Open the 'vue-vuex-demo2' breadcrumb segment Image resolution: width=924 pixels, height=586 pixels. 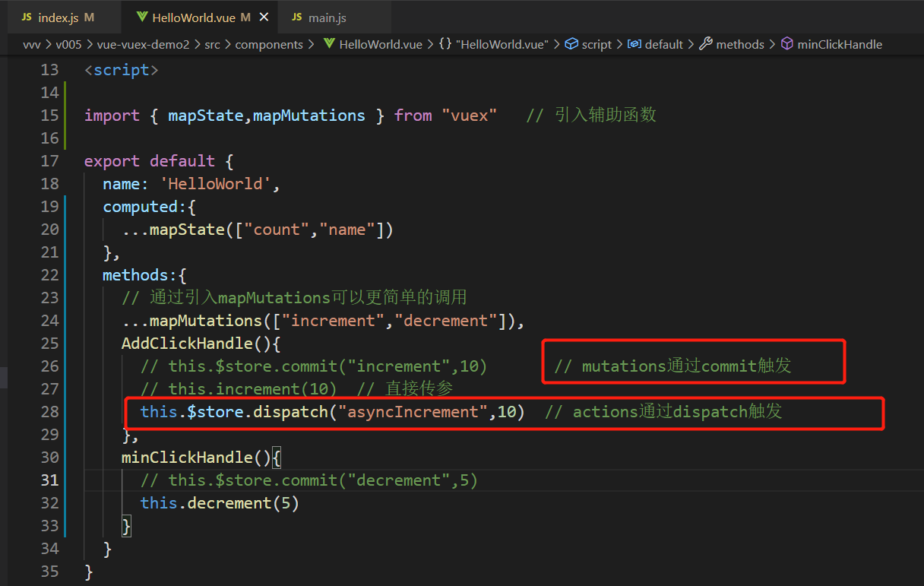click(x=144, y=44)
